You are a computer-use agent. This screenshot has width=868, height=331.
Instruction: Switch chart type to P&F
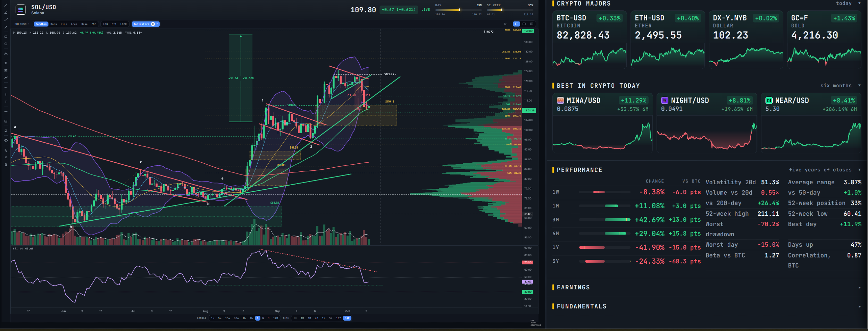point(94,24)
